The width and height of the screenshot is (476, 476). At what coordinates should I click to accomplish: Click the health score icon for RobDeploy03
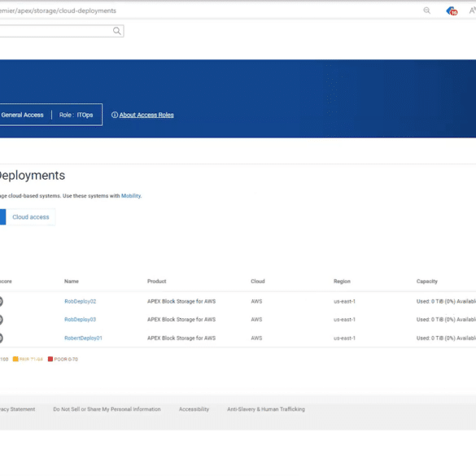(1, 320)
